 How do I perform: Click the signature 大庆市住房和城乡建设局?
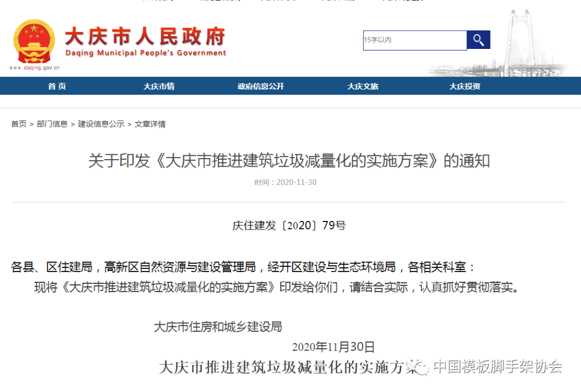(218, 327)
